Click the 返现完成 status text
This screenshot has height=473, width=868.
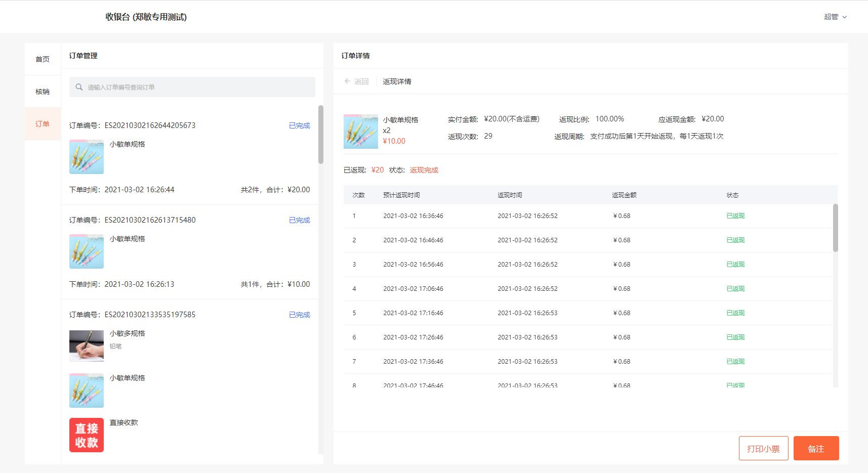click(x=424, y=170)
